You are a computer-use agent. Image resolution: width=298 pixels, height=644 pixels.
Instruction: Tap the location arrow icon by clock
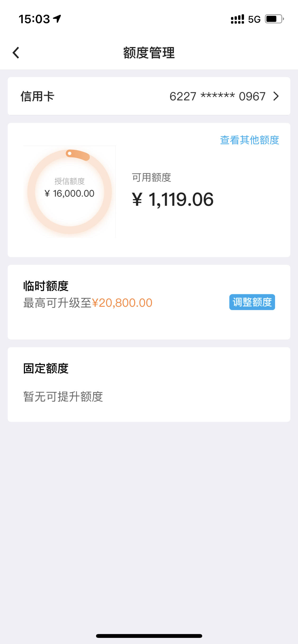click(57, 19)
